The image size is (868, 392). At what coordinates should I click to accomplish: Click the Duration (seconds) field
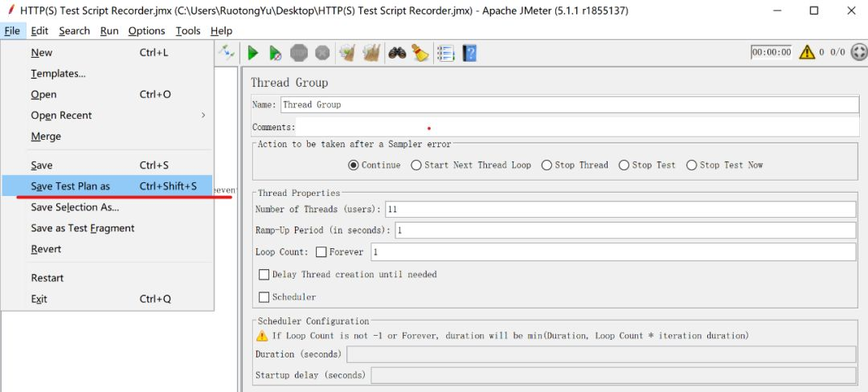coord(601,354)
